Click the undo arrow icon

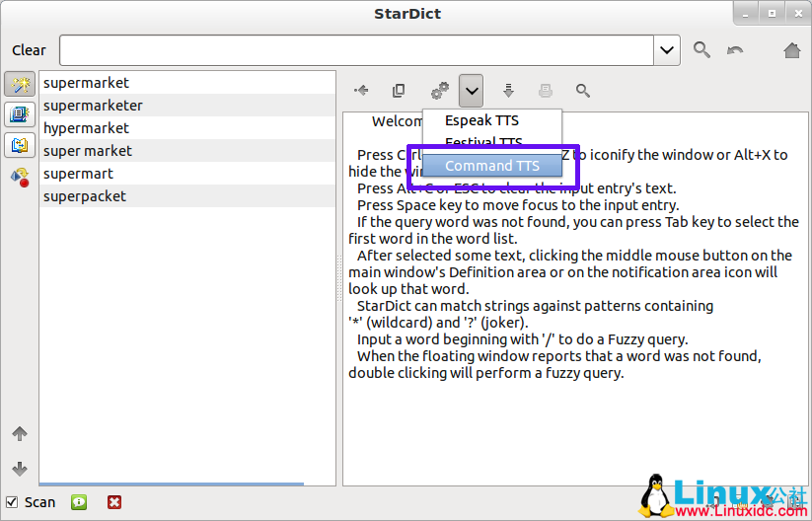(x=735, y=50)
